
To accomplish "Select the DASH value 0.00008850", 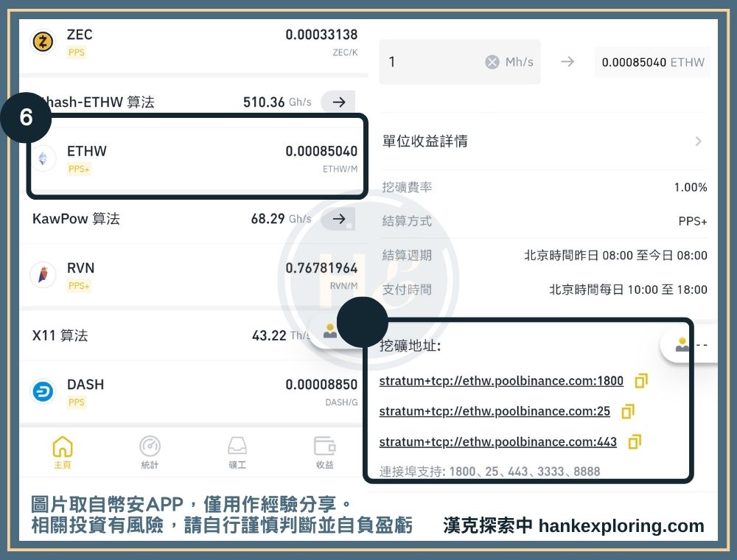I will click(x=321, y=385).
